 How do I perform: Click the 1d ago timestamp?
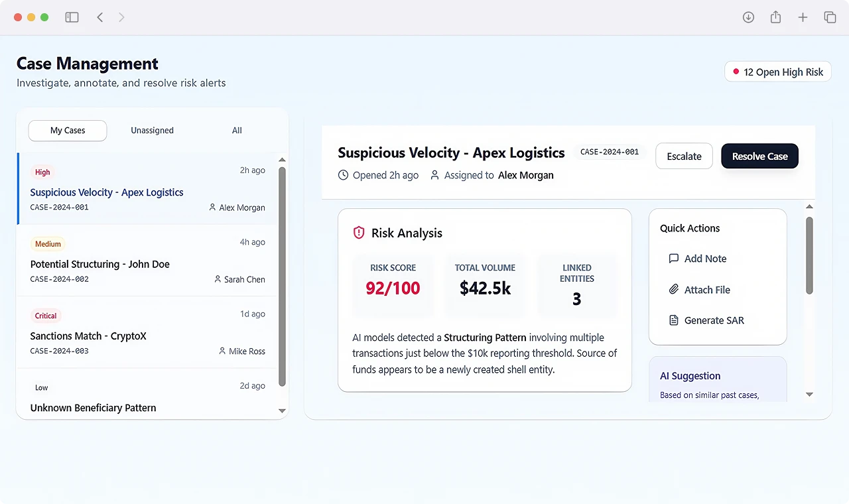(253, 314)
